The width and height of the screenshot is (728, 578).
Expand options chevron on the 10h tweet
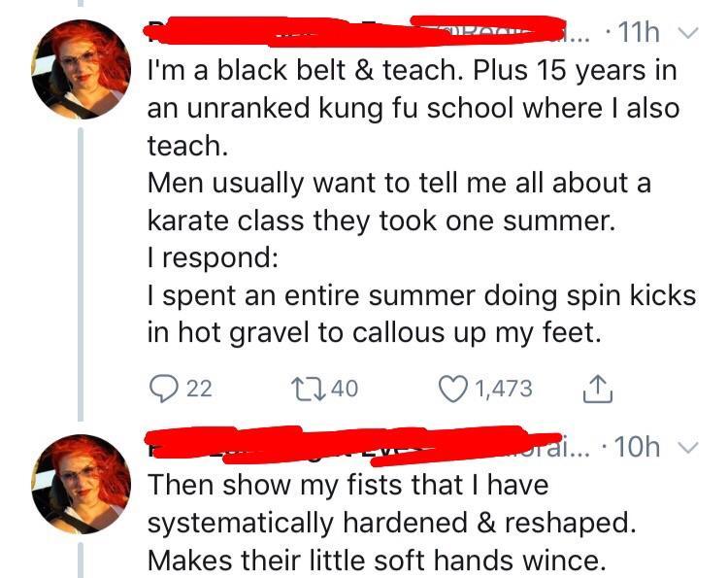point(688,446)
